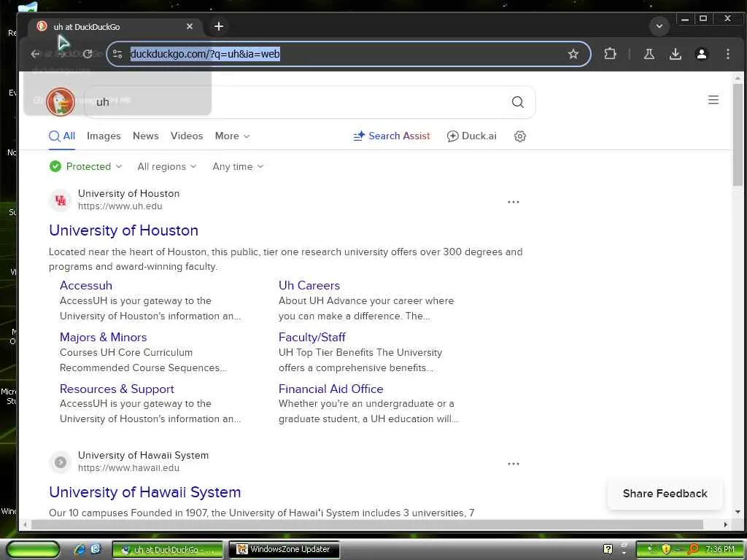The height and width of the screenshot is (560, 747).
Task: Click the horizontal scrollbar at page bottom
Action: coord(367,524)
